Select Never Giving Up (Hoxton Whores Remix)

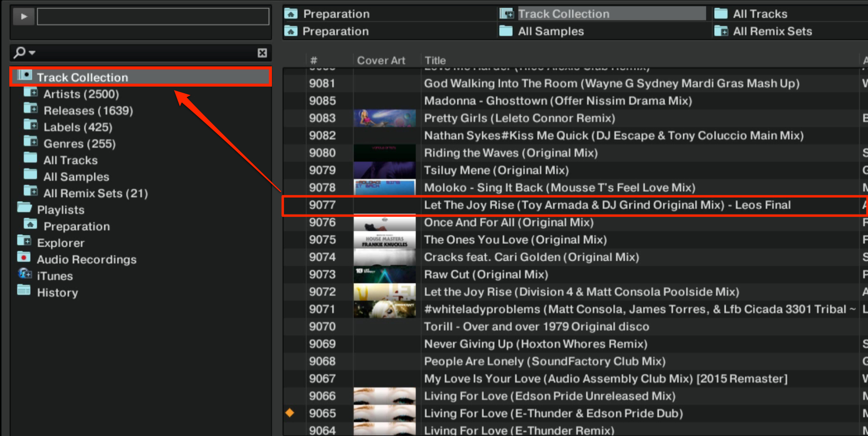(x=536, y=344)
